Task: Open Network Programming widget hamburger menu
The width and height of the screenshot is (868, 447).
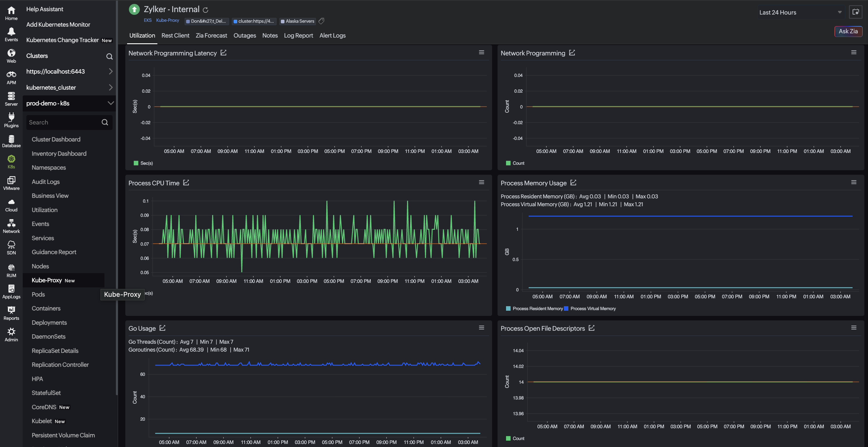Action: 854,52
